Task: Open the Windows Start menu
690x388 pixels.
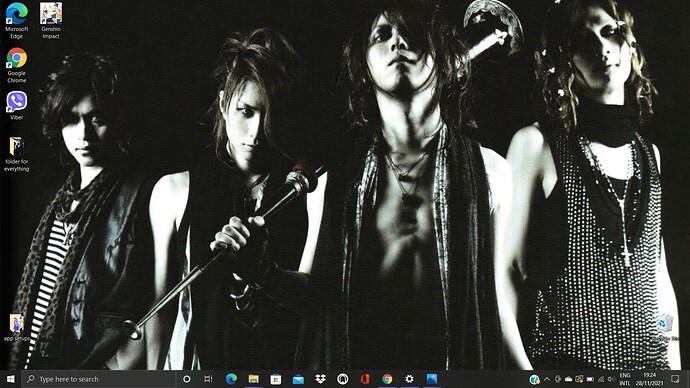Action: [11, 379]
